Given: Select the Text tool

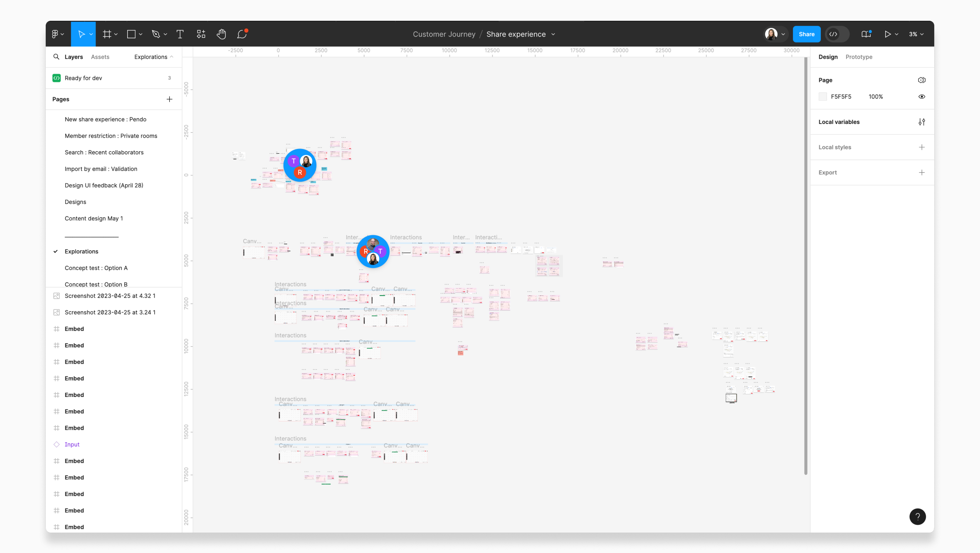Looking at the screenshot, I should click(180, 34).
